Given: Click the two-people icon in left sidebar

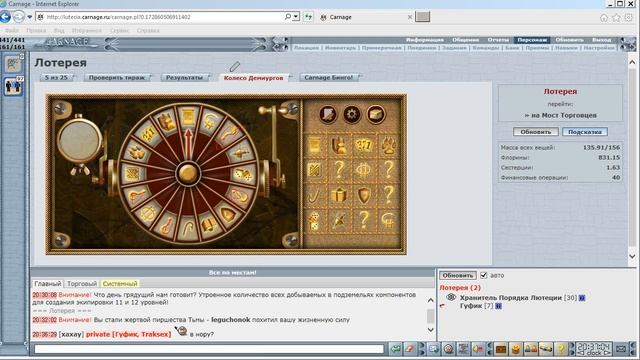Looking at the screenshot, I should (x=13, y=86).
